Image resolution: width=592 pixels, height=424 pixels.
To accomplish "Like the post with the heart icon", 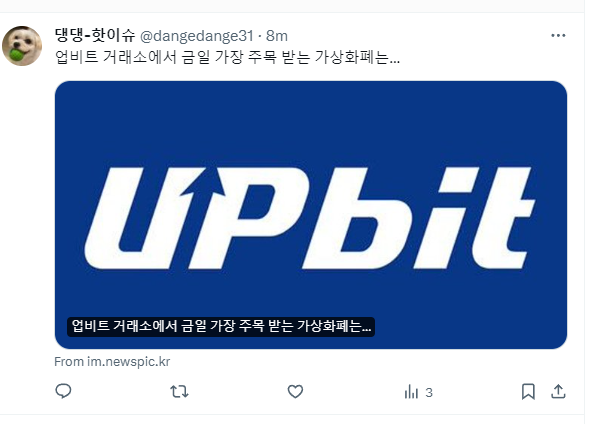I will (295, 392).
